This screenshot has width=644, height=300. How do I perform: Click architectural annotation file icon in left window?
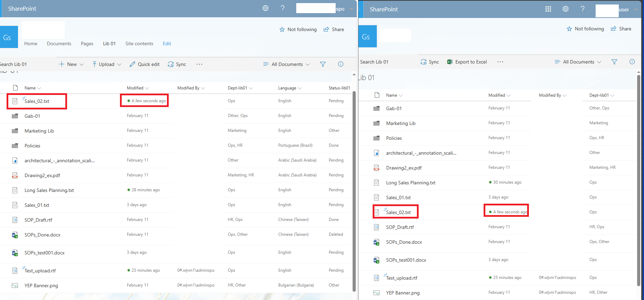(15, 161)
